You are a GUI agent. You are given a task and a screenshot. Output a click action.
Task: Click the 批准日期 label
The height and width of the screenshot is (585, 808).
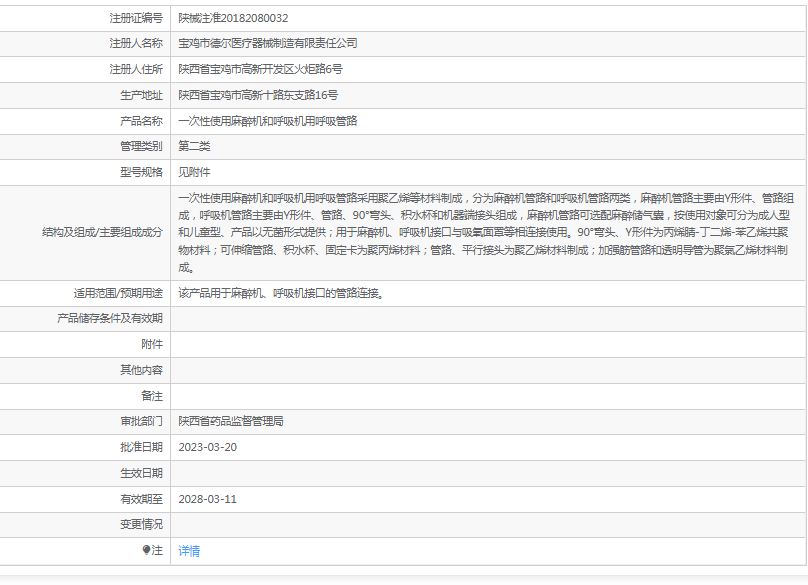(x=141, y=447)
